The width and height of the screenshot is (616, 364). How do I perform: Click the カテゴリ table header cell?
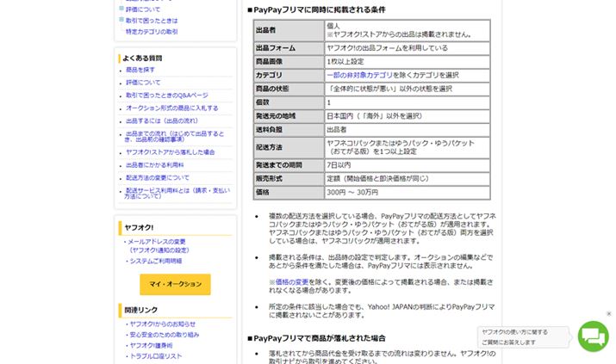(289, 75)
